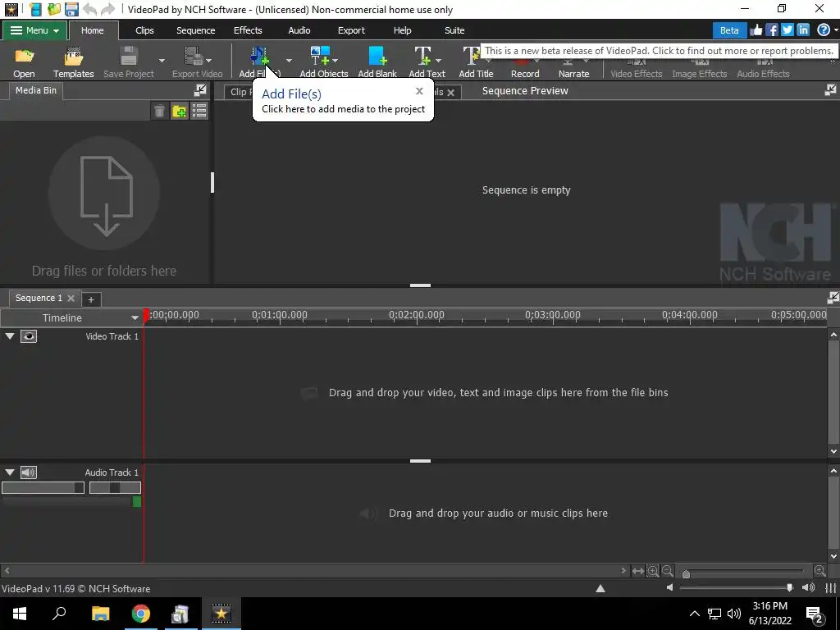
Task: Switch to the Home tab
Action: [x=92, y=30]
